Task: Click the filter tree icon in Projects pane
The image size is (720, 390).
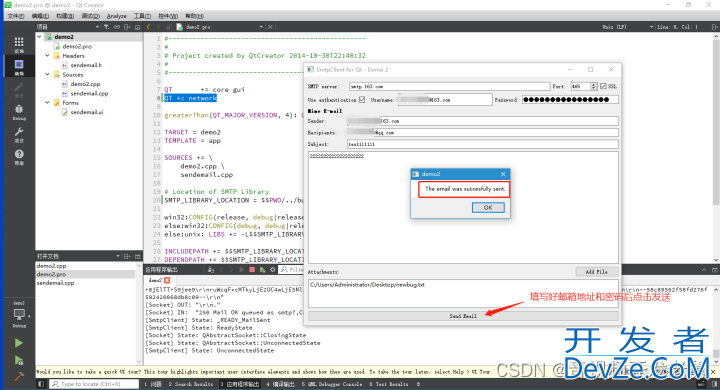Action: tap(106, 27)
